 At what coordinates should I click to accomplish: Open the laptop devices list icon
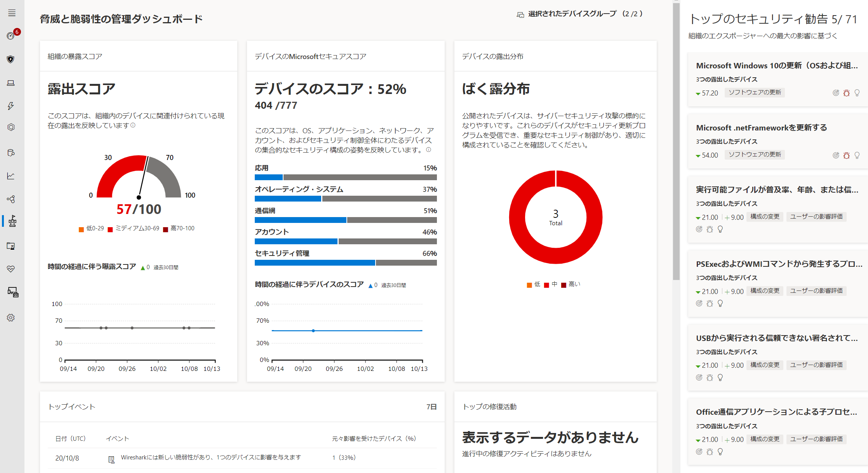(11, 83)
